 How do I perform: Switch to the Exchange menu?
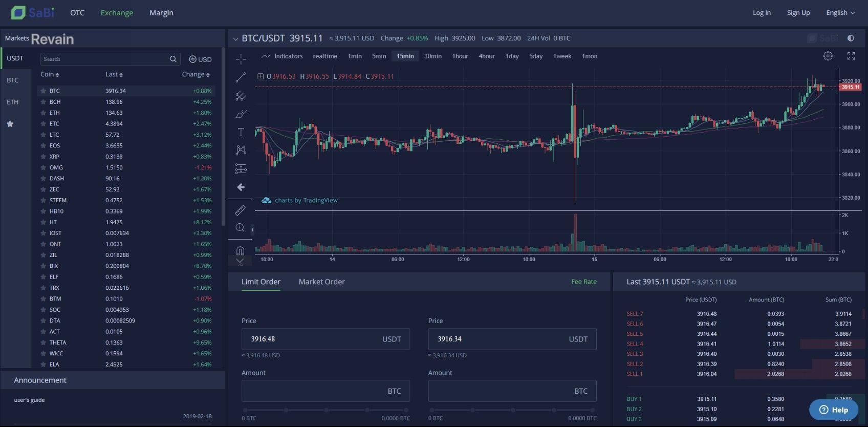(x=117, y=13)
